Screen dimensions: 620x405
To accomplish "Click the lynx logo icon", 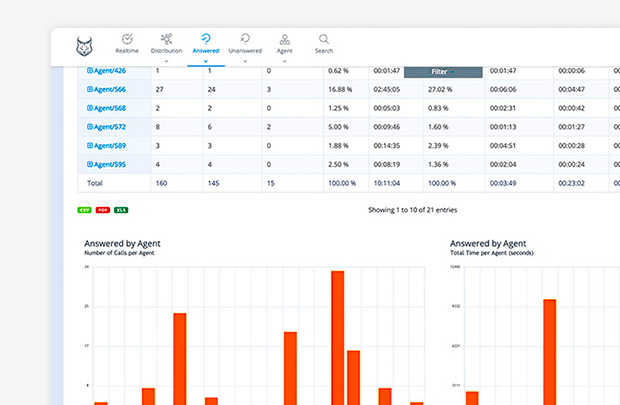I will [84, 46].
